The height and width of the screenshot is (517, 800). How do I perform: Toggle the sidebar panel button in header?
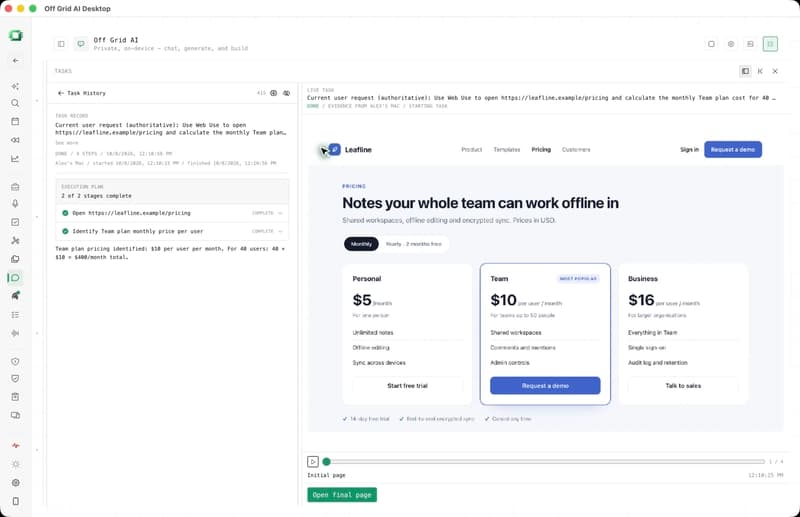pos(61,44)
